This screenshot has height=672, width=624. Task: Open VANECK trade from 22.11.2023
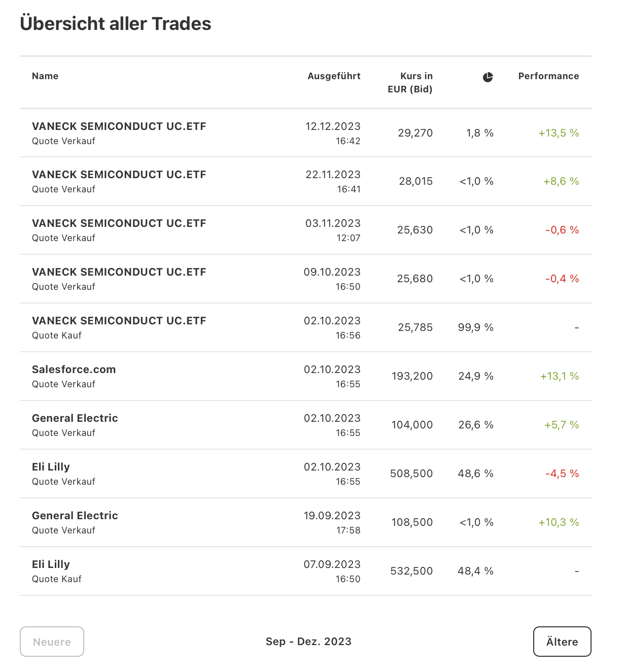coord(119,175)
